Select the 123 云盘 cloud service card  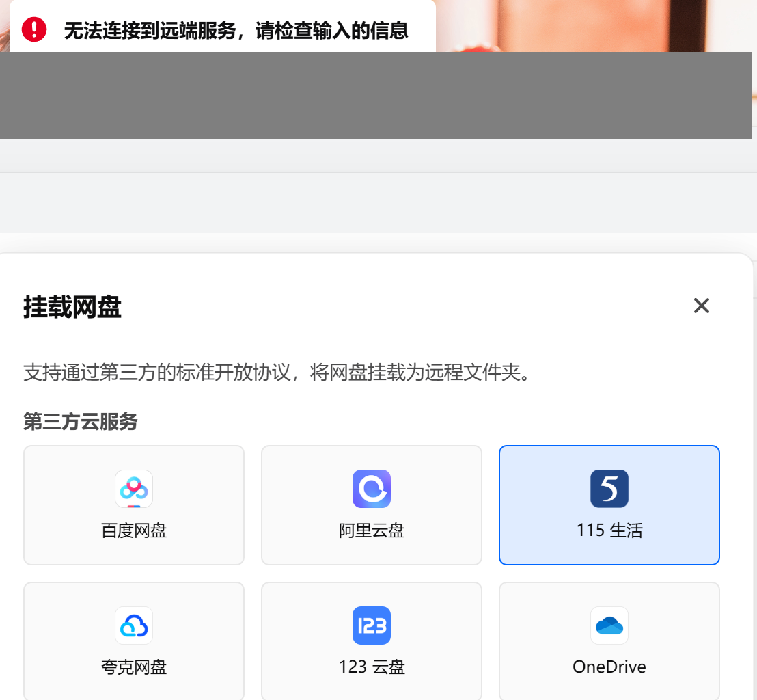371,641
